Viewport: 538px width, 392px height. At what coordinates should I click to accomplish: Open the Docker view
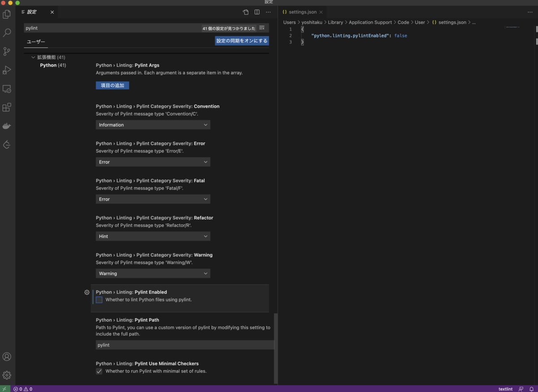click(7, 126)
